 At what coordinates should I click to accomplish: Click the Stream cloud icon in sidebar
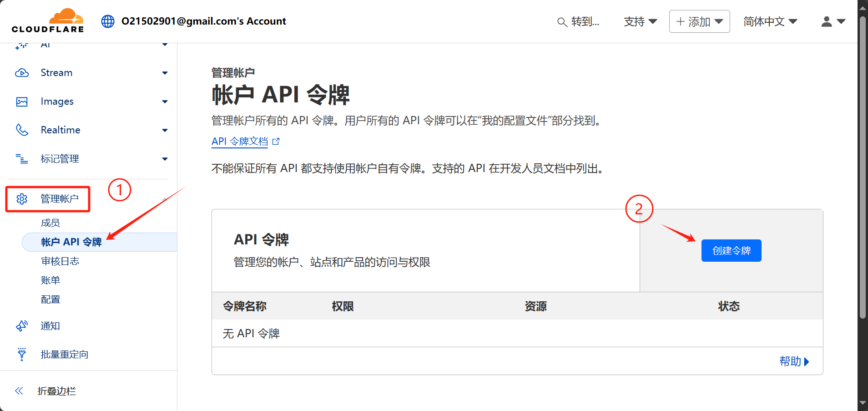22,73
